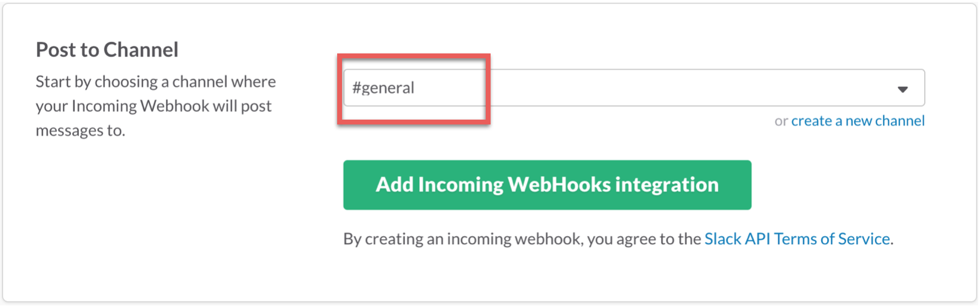980x306 pixels.
Task: Click the Post to Channel heading
Action: tap(107, 49)
